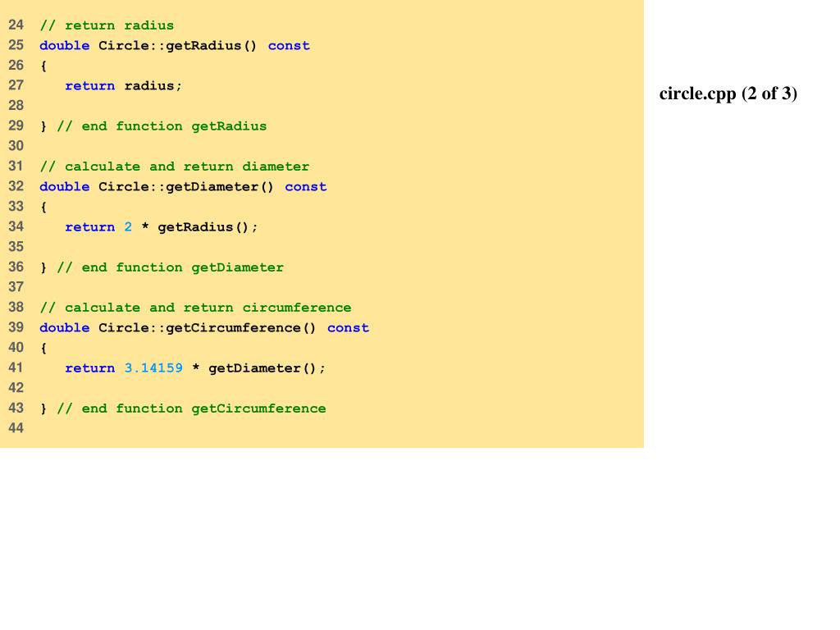840x630 pixels.
Task: Click the statement "return 3.14159 * getDiameter();"
Action: click(x=195, y=368)
